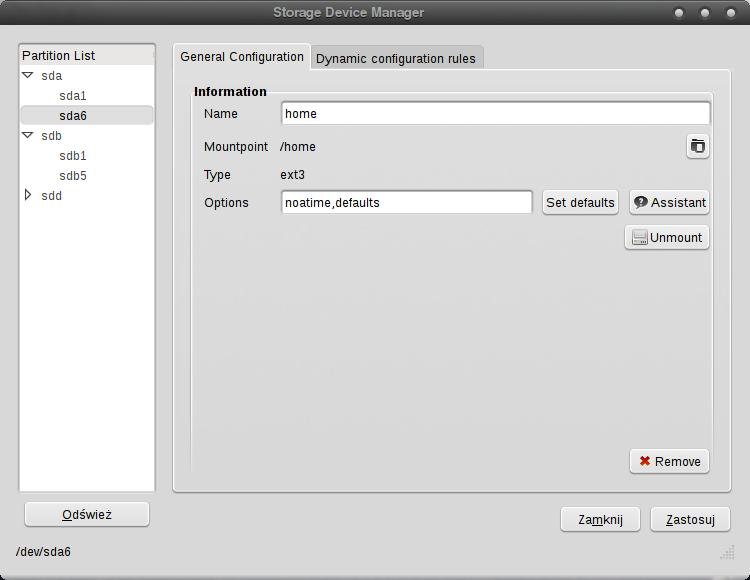Click the Set defaults button
The height and width of the screenshot is (580, 750).
pos(580,203)
